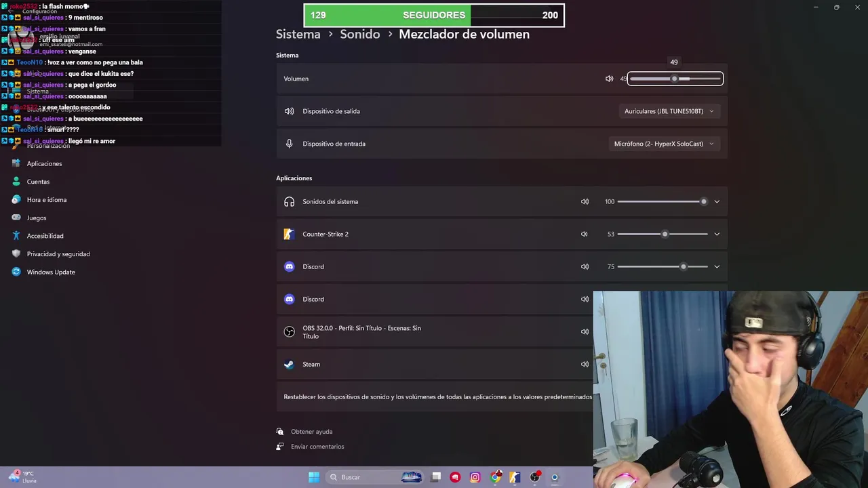
Task: Click the Steam app icon in mixer
Action: (289, 364)
